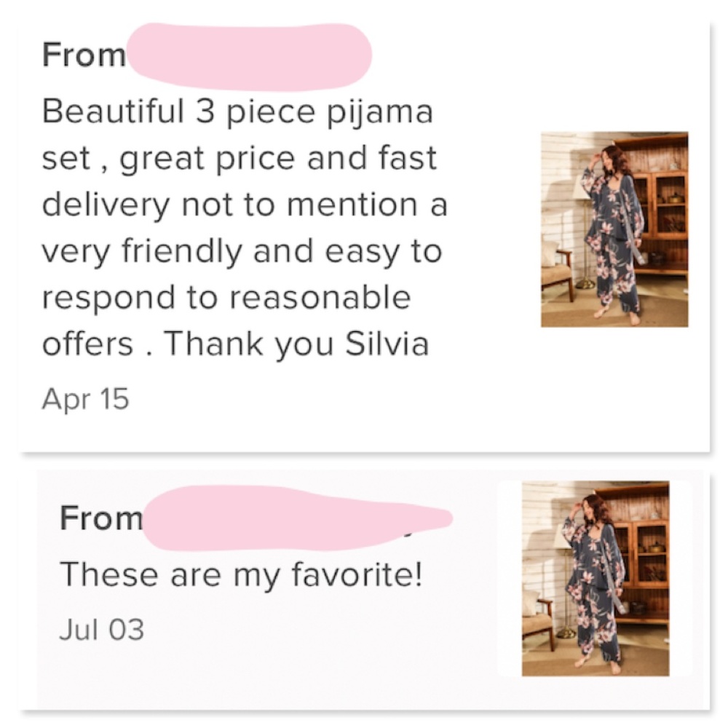Image resolution: width=728 pixels, height=728 pixels.
Task: Click the "Beautiful 3 piece pijama" line
Action: (237, 111)
